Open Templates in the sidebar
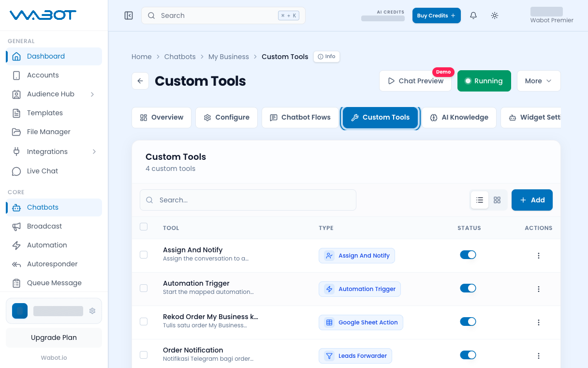 pyautogui.click(x=54, y=113)
